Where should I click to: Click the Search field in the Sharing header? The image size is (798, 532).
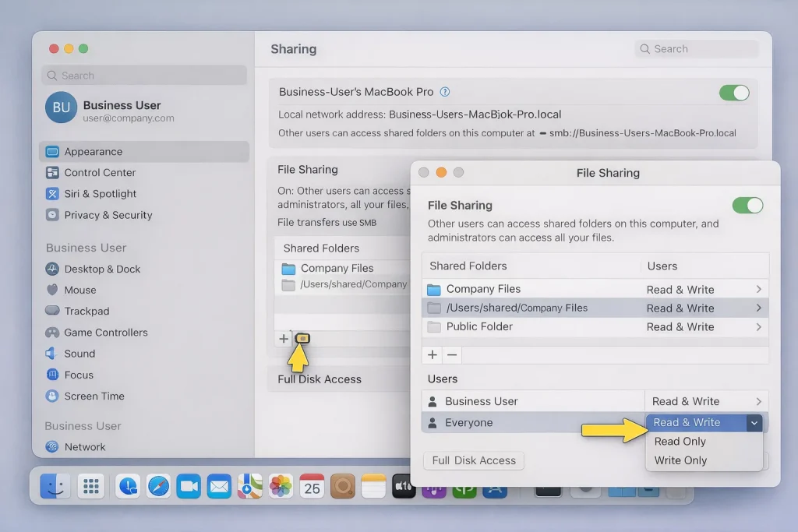696,49
